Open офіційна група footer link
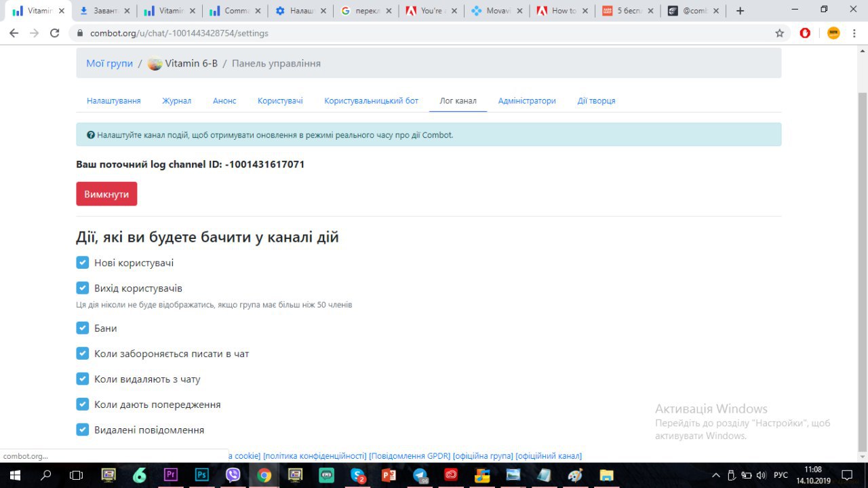 click(483, 456)
